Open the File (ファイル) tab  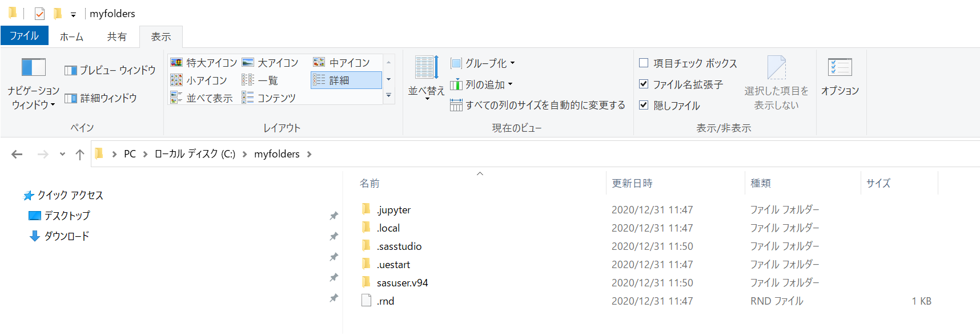coord(25,35)
